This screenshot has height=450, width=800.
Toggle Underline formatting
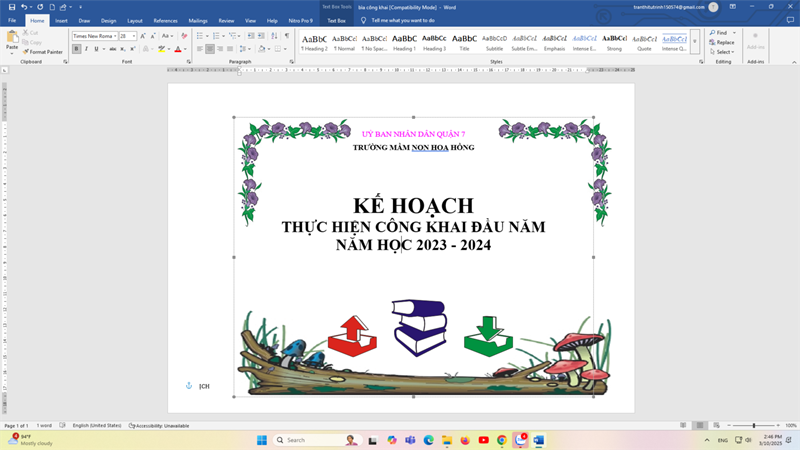tap(96, 49)
